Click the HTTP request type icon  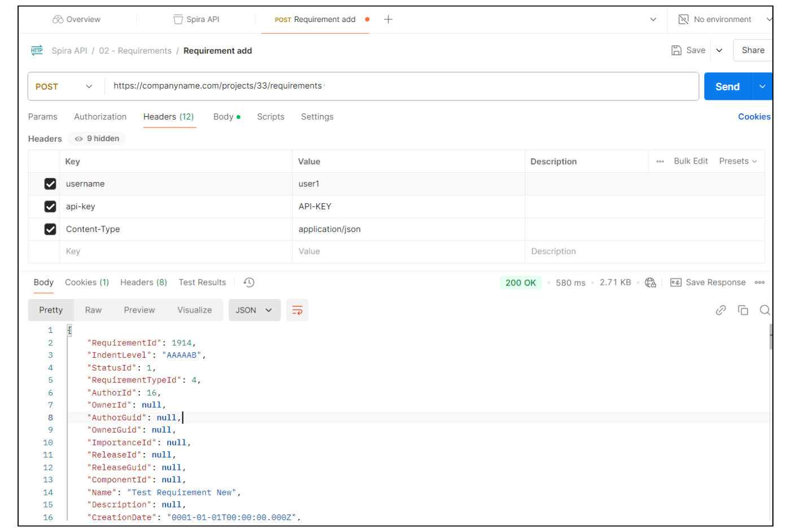pyautogui.click(x=37, y=50)
